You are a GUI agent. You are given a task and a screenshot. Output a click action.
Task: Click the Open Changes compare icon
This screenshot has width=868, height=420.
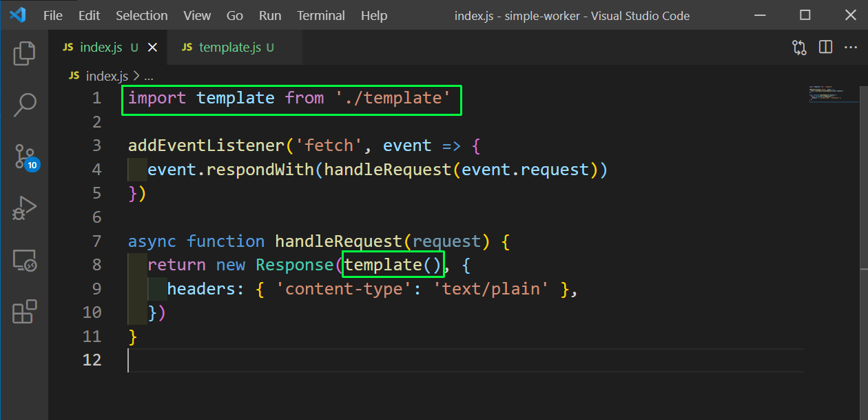click(799, 48)
